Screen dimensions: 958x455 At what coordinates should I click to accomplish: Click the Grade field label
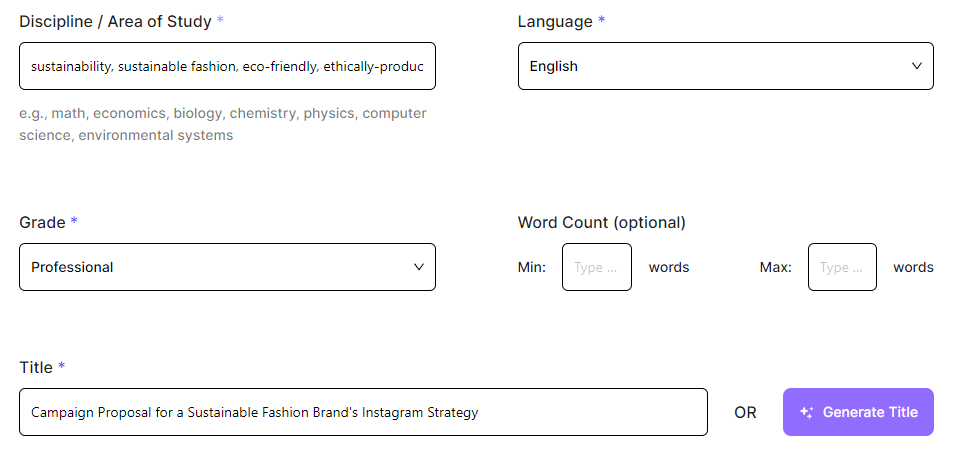tap(42, 222)
